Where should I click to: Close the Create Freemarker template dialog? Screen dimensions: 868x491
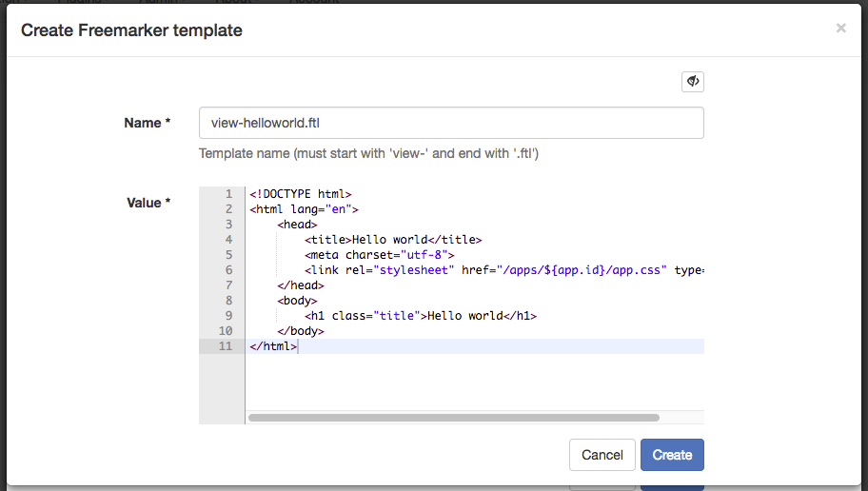click(840, 29)
